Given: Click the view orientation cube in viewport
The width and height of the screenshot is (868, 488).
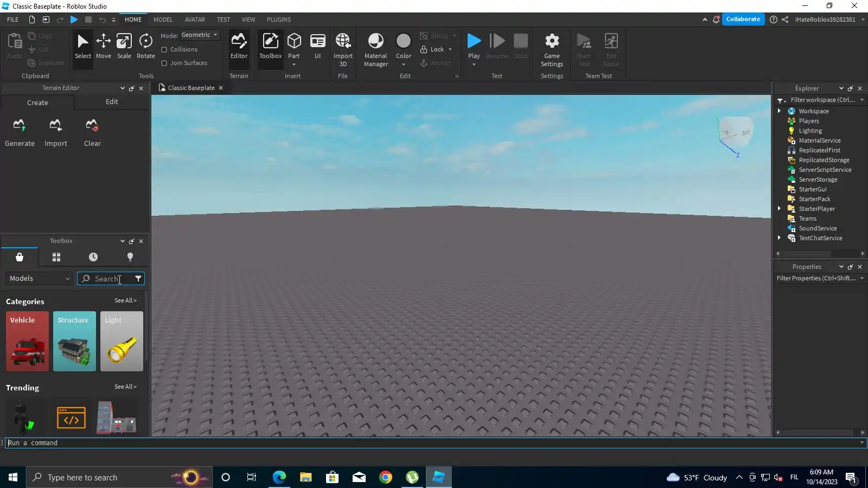Looking at the screenshot, I should pos(736,132).
